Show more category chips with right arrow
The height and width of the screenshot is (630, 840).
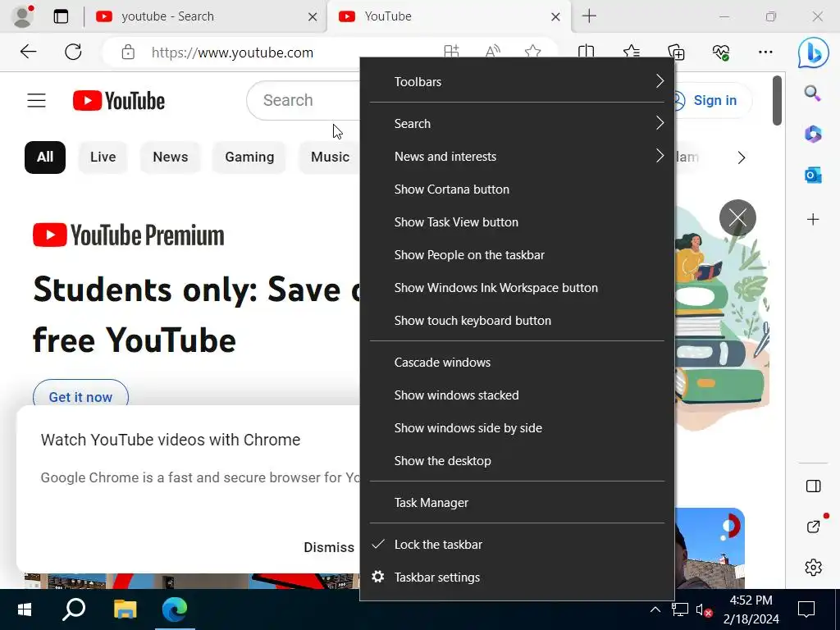point(742,157)
